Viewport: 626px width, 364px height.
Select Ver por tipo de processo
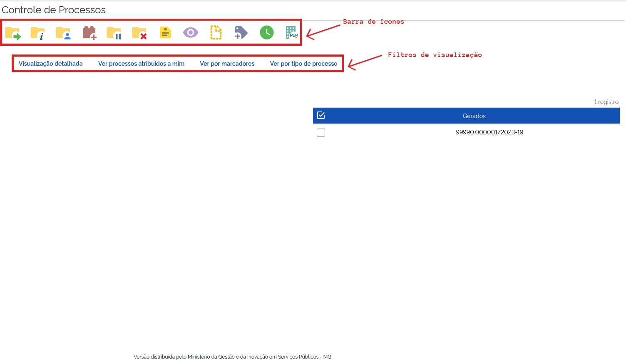pos(304,64)
